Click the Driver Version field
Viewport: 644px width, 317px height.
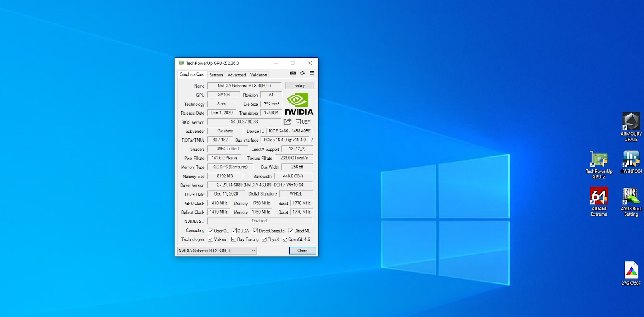(x=260, y=185)
